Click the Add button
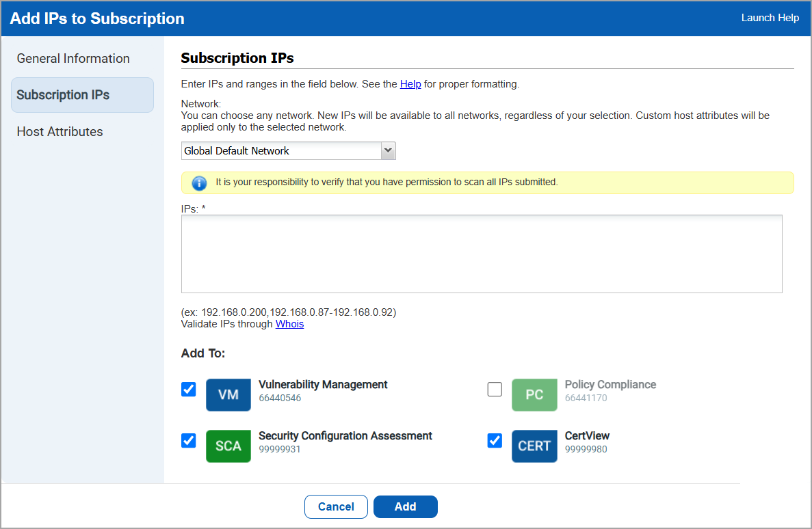The image size is (812, 529). click(405, 506)
